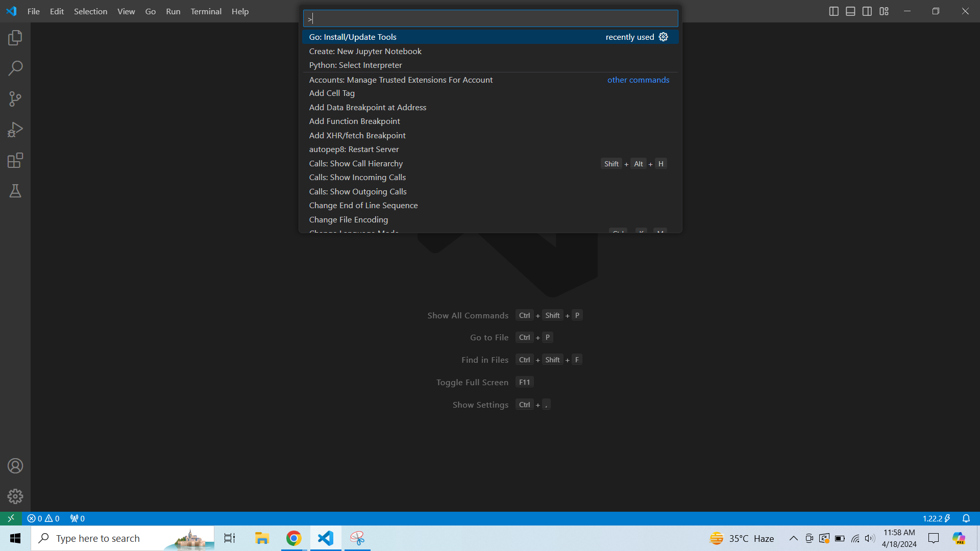Select Calls: Show Outgoing Calls command

490,191
